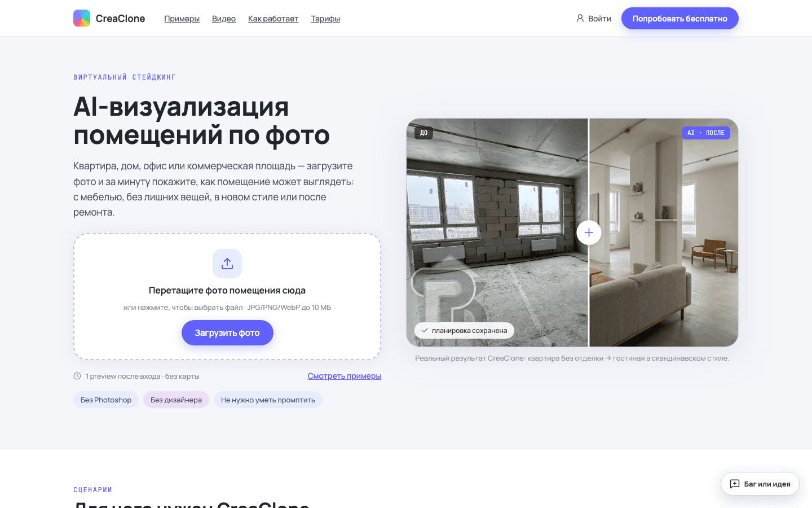Click the Загрузить фото button
The height and width of the screenshot is (508, 812).
point(227,333)
